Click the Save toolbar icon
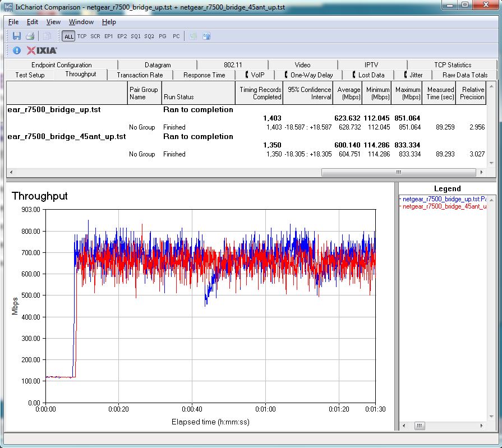The height and width of the screenshot is (448, 502). [x=17, y=36]
